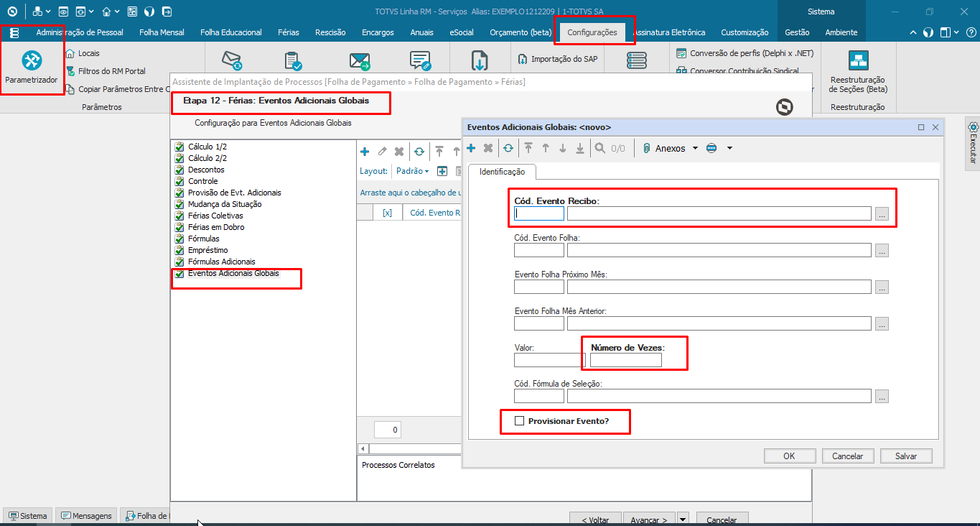Select the Configurações ribbon tab
This screenshot has width=980, height=526.
(x=592, y=32)
